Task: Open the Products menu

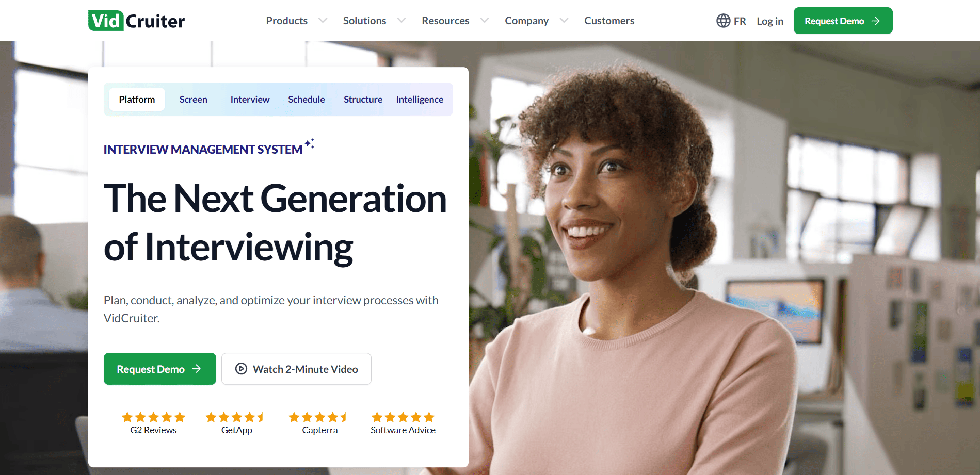Action: click(287, 21)
